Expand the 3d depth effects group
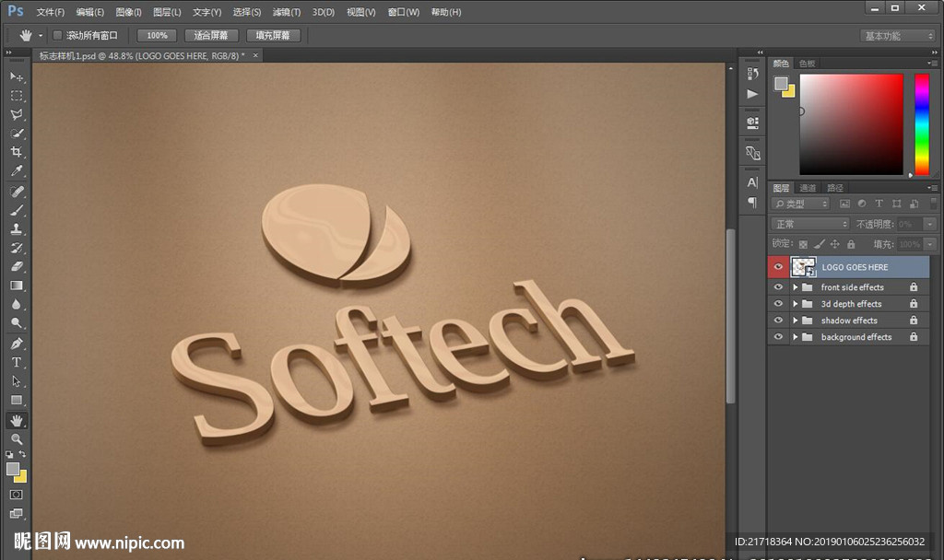Screen dimensions: 944x560 pyautogui.click(x=796, y=304)
